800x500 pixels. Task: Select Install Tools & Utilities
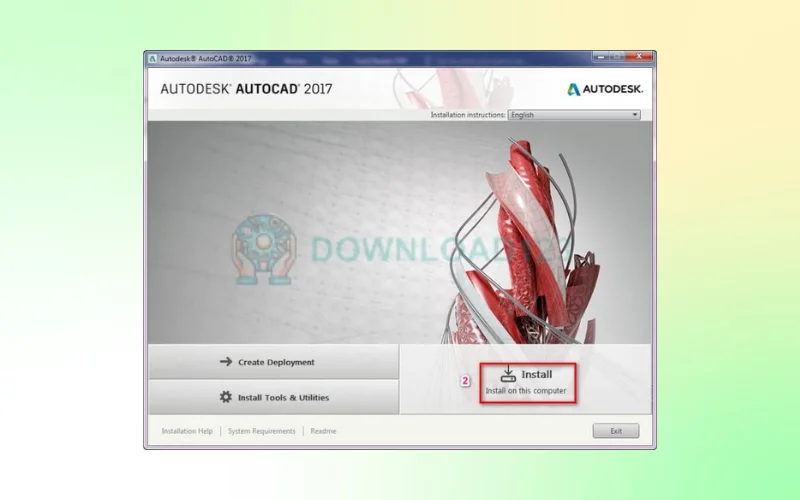[273, 397]
